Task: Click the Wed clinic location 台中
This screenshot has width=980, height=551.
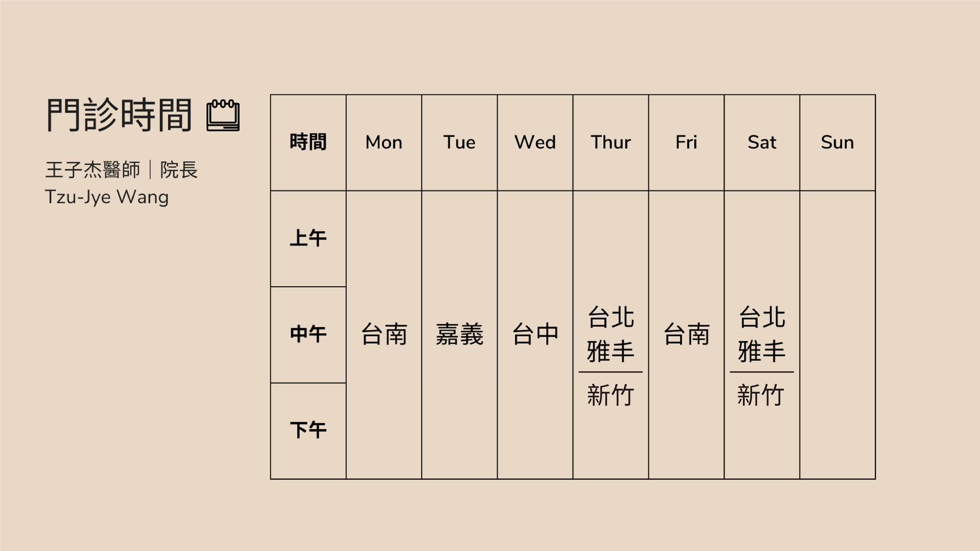Action: (x=535, y=334)
